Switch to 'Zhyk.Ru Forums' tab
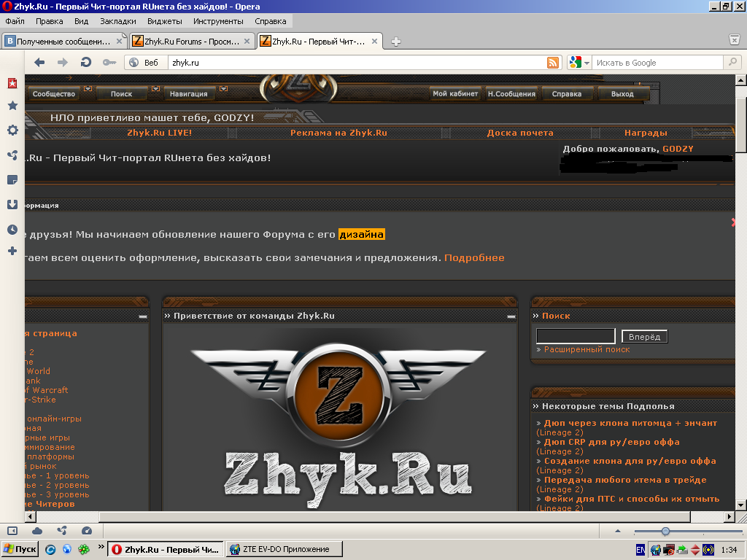 click(192, 42)
